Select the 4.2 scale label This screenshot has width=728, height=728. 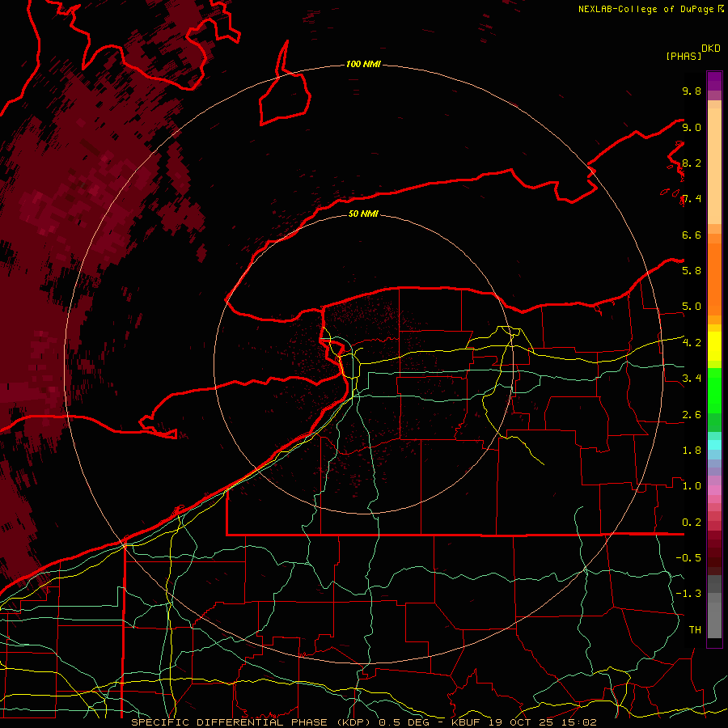pos(692,343)
